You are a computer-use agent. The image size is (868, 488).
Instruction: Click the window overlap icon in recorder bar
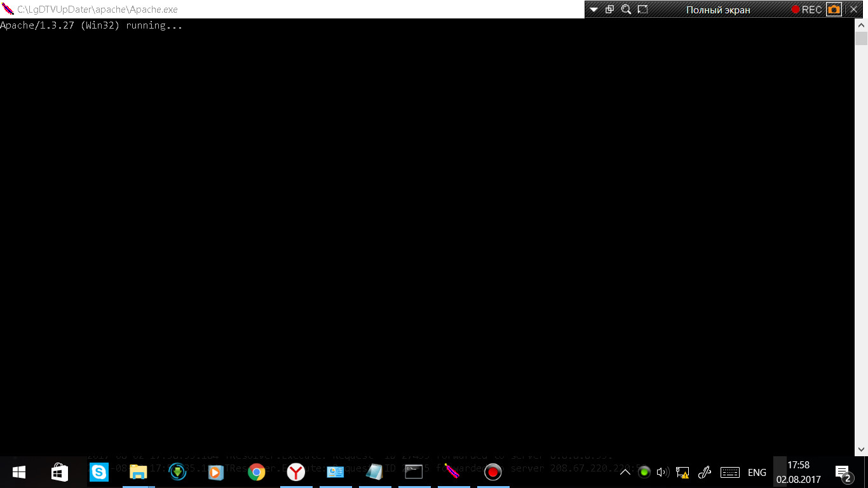[x=609, y=10]
